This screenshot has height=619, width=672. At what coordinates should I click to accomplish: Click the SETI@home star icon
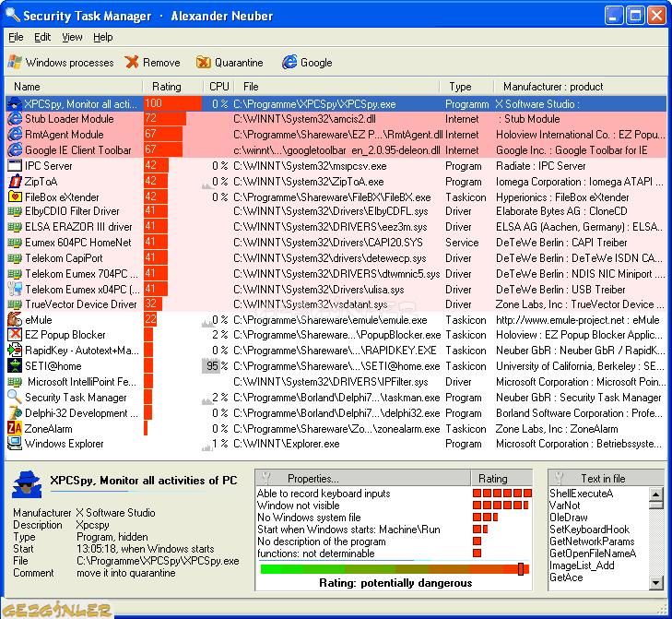tap(15, 366)
